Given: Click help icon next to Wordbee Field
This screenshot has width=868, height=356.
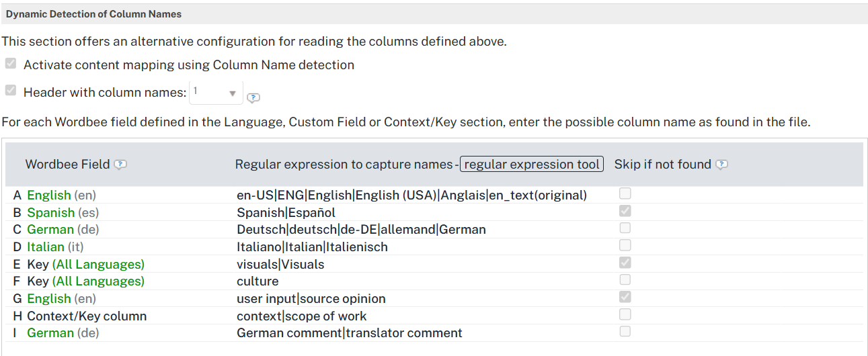Looking at the screenshot, I should pos(120,165).
